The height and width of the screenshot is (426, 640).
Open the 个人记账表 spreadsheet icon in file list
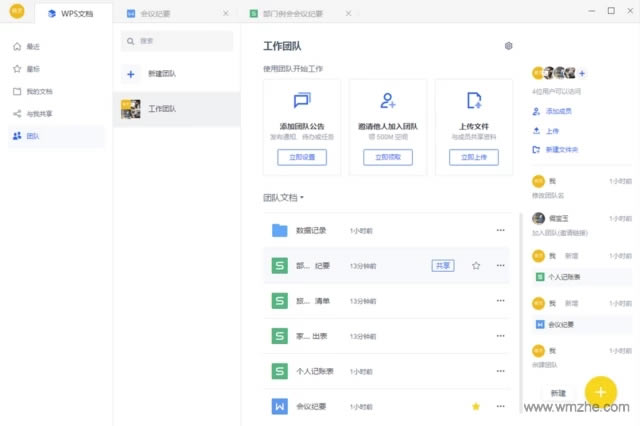280,371
